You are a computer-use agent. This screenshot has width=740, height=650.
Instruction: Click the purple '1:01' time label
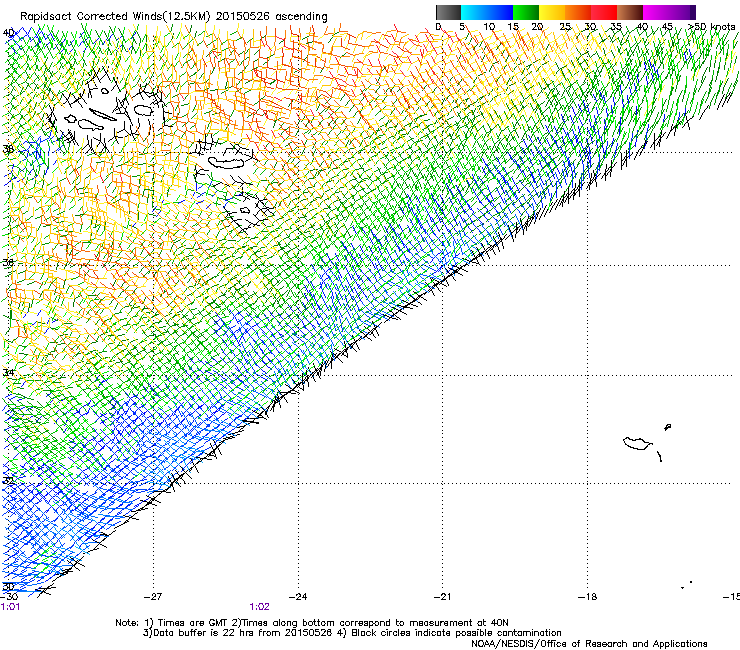click(10, 607)
